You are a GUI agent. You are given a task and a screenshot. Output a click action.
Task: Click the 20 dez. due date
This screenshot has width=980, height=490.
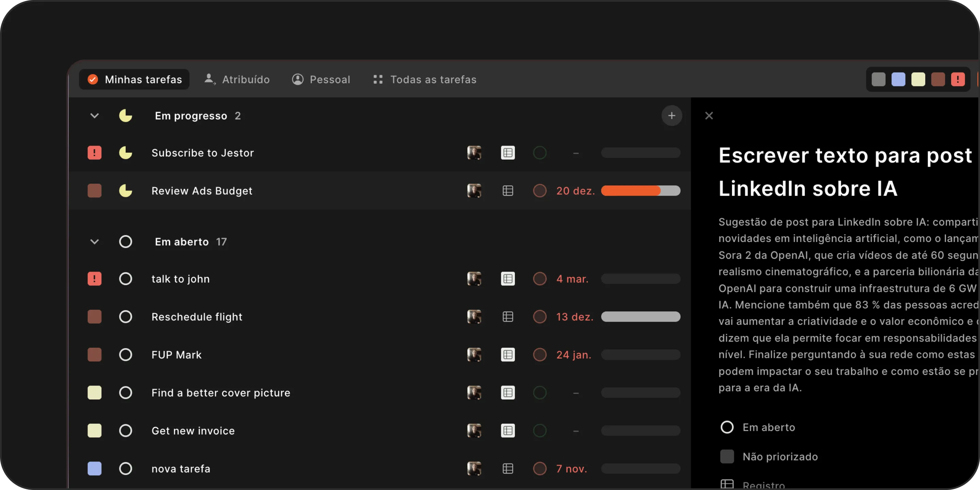point(575,191)
